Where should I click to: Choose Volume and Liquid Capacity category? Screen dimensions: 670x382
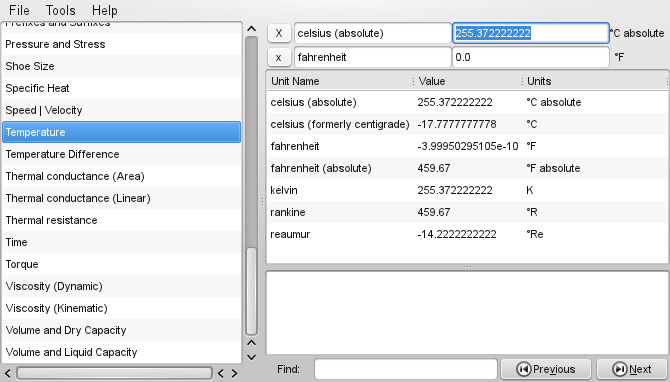[121, 352]
